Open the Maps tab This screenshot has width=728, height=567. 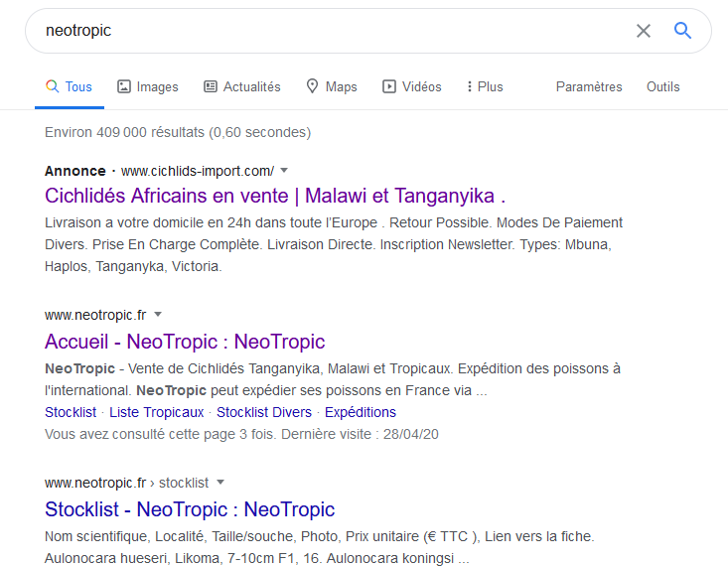coord(332,86)
